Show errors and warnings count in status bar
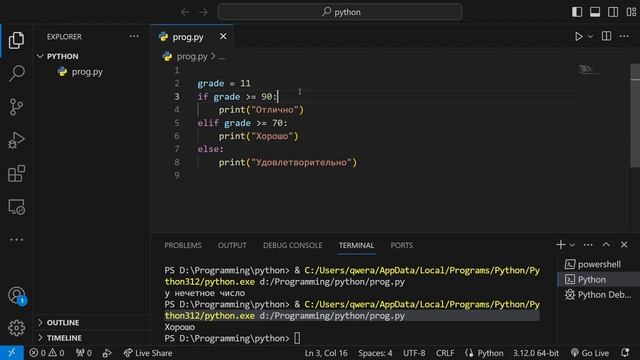 47,353
